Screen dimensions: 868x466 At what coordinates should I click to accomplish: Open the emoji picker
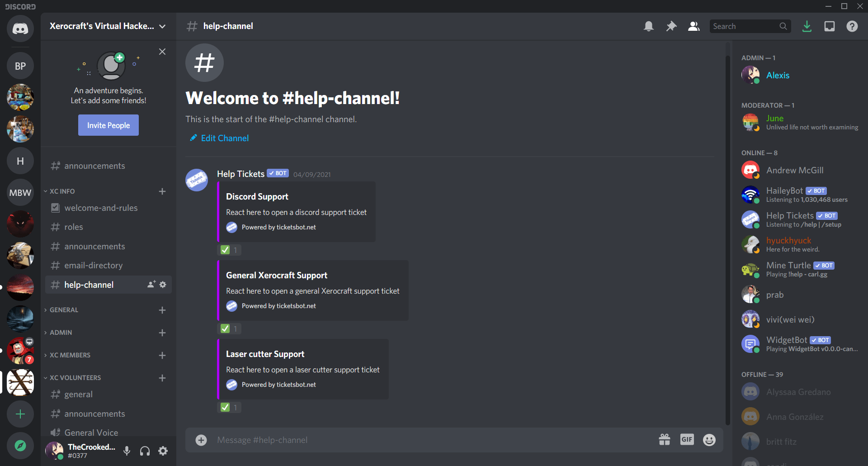pos(709,440)
